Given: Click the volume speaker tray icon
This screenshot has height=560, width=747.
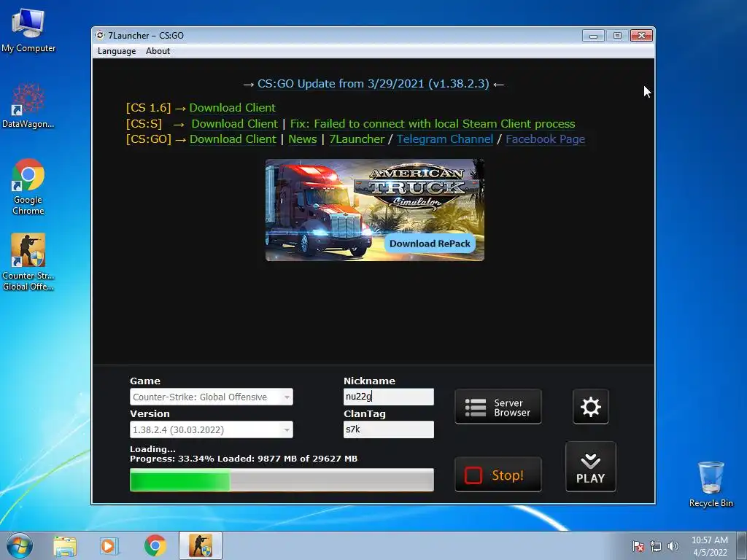Looking at the screenshot, I should click(673, 546).
